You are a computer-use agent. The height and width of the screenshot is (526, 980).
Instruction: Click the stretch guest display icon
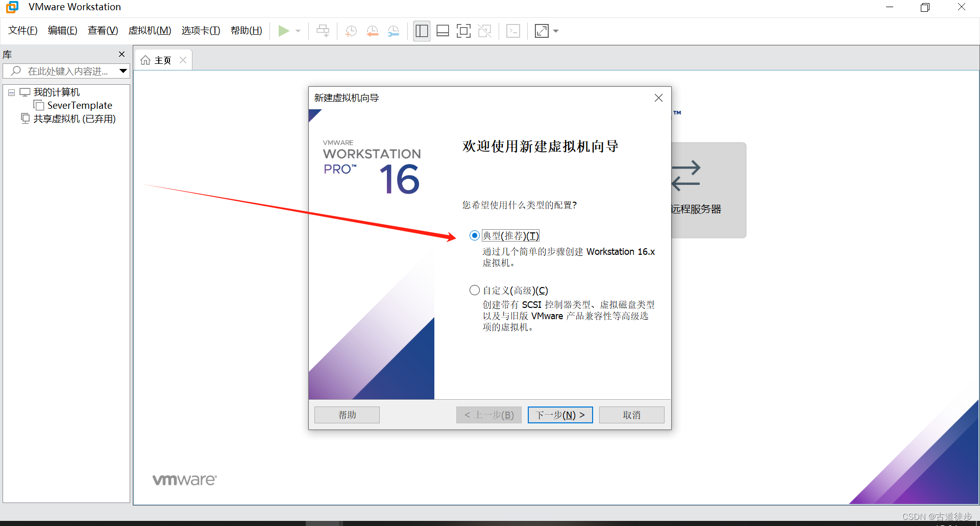pos(542,31)
